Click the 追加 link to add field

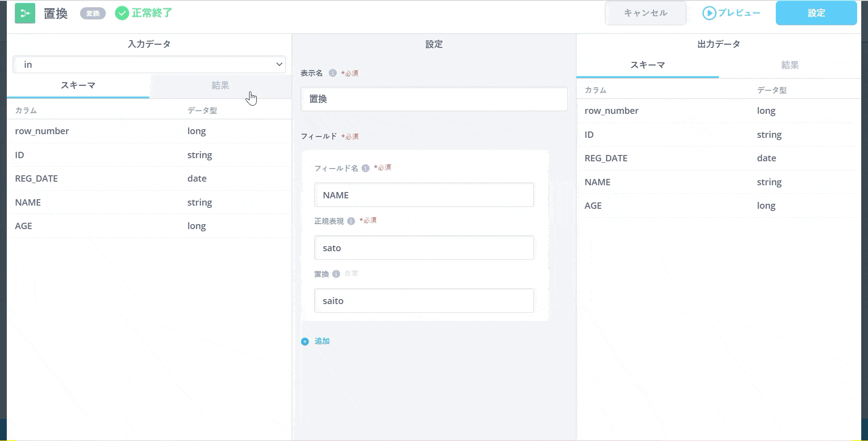point(322,341)
